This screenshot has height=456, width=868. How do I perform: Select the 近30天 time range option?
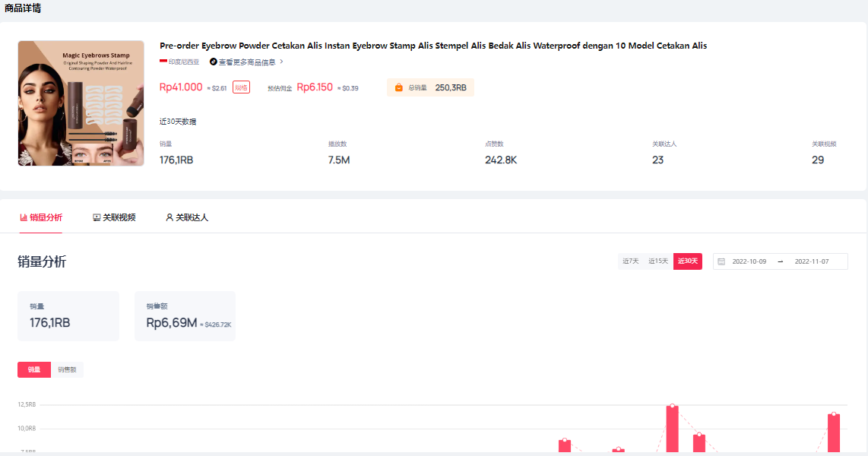687,261
